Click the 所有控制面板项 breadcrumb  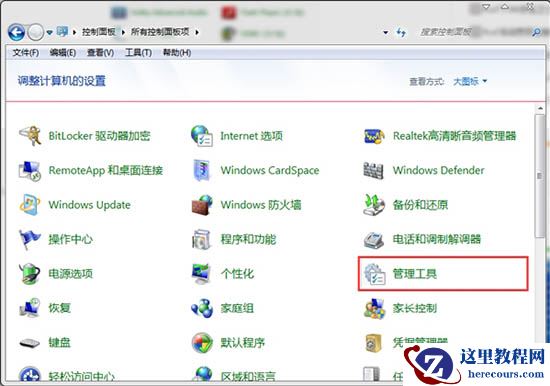(160, 32)
